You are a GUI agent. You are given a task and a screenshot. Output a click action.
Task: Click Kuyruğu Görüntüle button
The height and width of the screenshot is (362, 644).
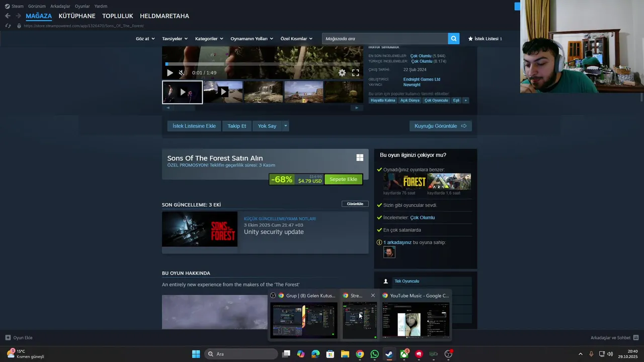(x=441, y=126)
